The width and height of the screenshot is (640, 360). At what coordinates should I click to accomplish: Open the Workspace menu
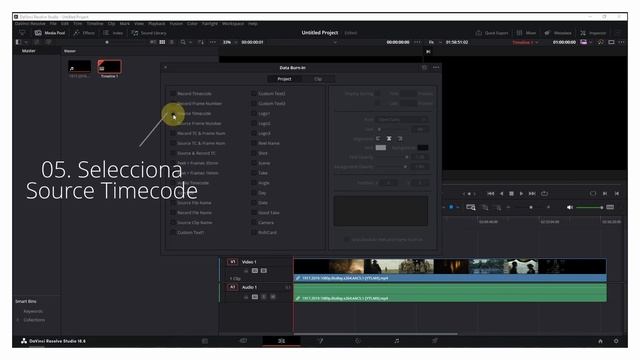[233, 24]
